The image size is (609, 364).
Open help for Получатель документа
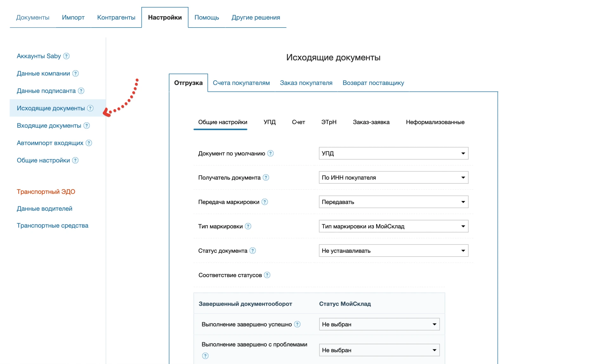pos(266,178)
